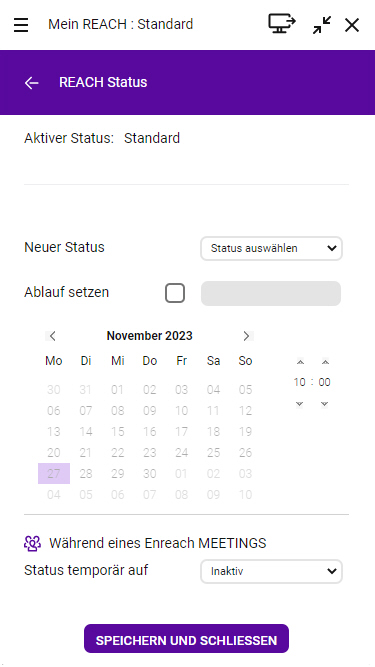
Task: Go back with the REACH Status arrow
Action: coord(31,83)
